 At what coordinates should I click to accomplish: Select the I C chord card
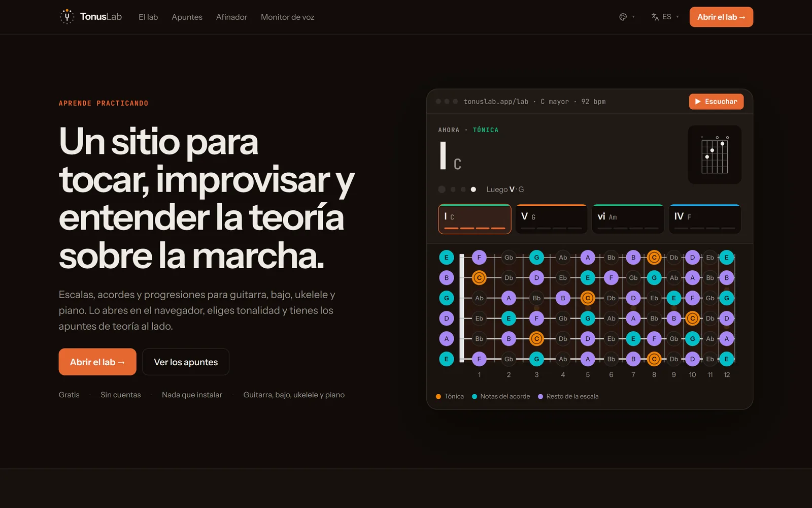click(475, 219)
